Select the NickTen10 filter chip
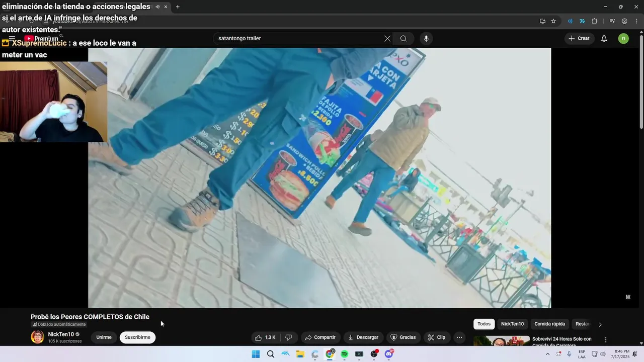Viewport: 644px width, 362px height. click(512, 324)
